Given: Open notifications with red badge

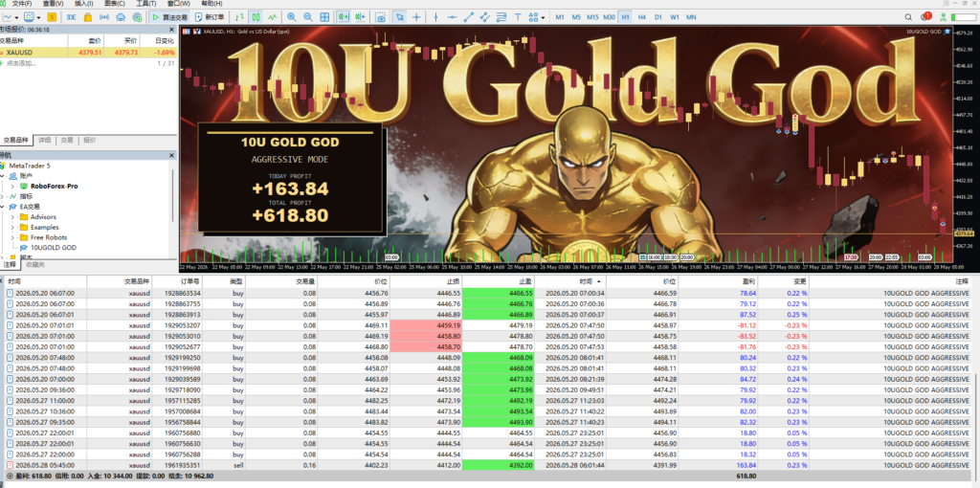Looking at the screenshot, I should [925, 16].
